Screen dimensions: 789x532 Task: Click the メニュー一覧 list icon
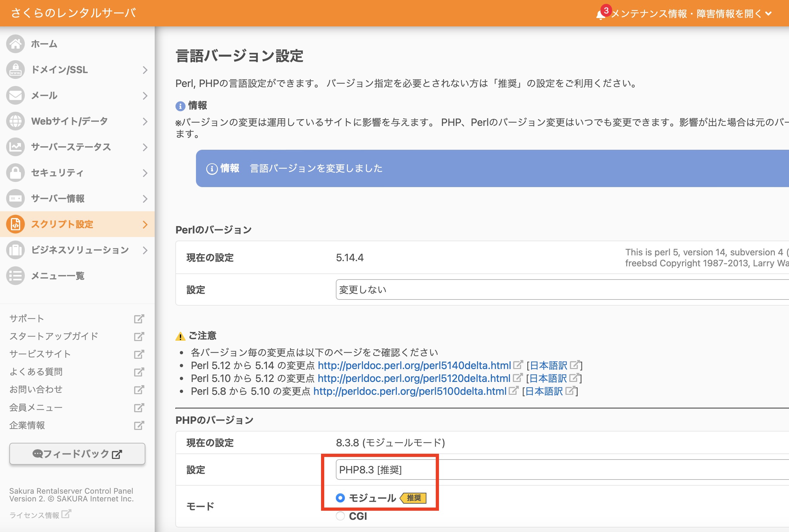[x=15, y=276]
